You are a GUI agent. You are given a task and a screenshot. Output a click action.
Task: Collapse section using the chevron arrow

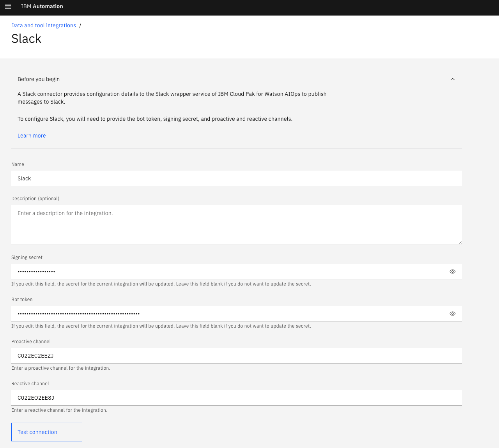pos(453,79)
